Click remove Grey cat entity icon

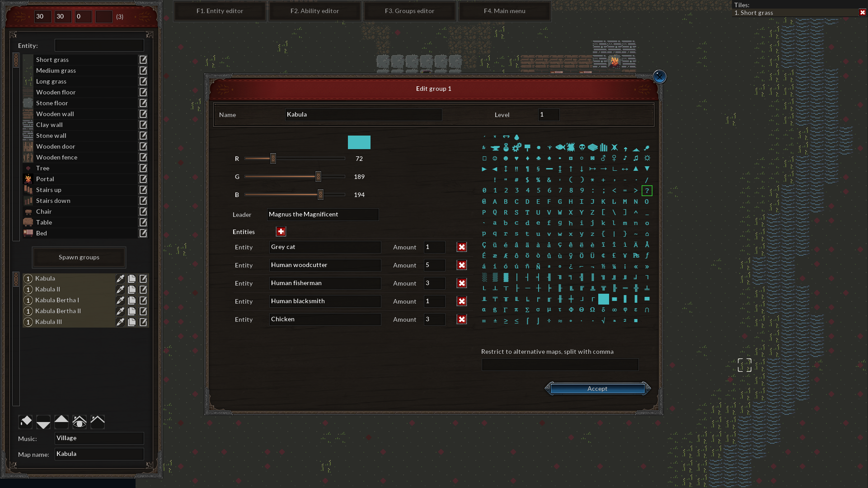[x=461, y=247]
